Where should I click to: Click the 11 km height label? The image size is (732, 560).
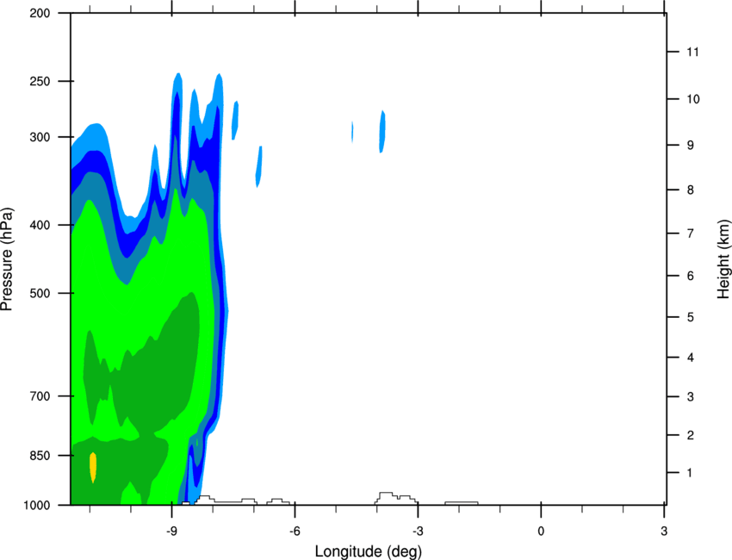tap(692, 52)
